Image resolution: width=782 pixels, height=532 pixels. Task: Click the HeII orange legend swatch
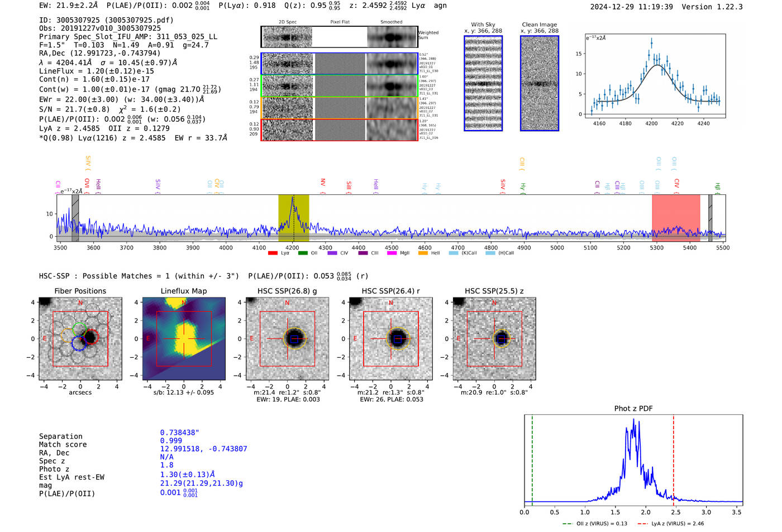click(x=423, y=253)
